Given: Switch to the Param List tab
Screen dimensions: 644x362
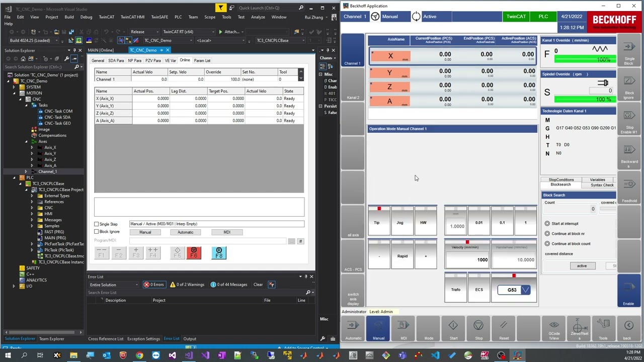Looking at the screenshot, I should 202,61.
